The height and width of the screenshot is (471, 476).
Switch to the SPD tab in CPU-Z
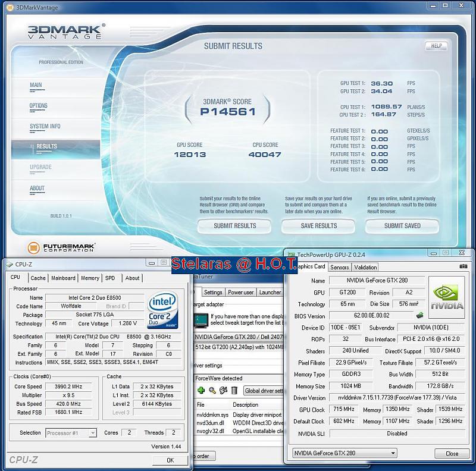click(110, 278)
